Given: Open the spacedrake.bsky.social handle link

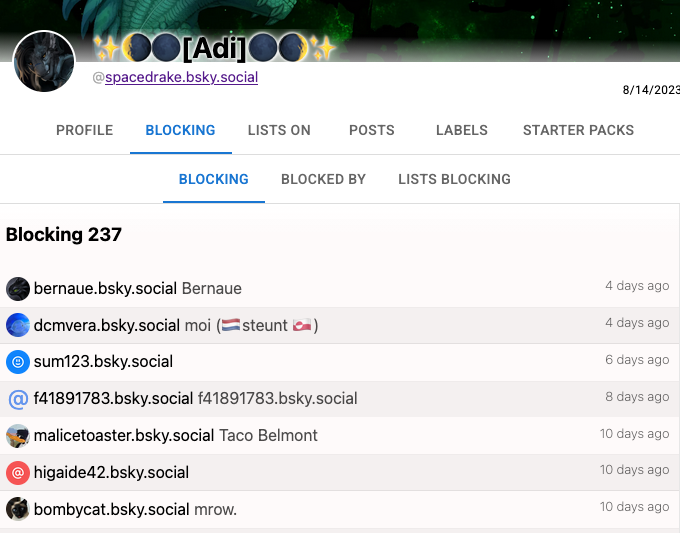Looking at the screenshot, I should [181, 77].
